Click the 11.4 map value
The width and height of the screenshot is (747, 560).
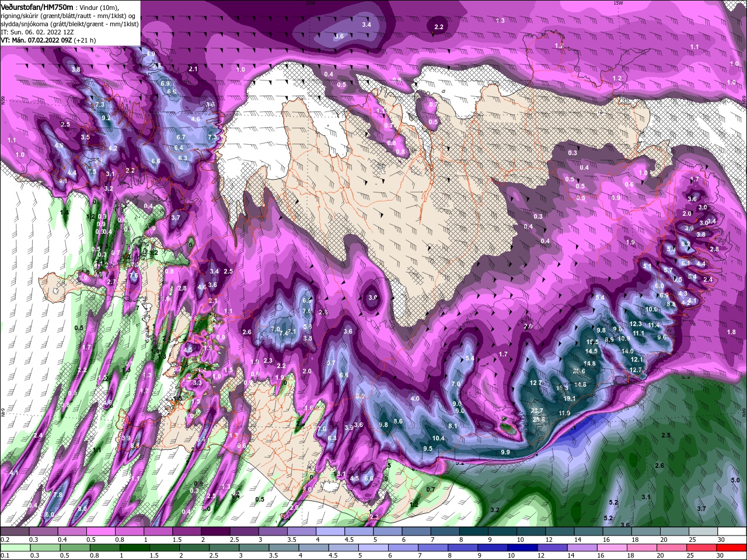654,325
